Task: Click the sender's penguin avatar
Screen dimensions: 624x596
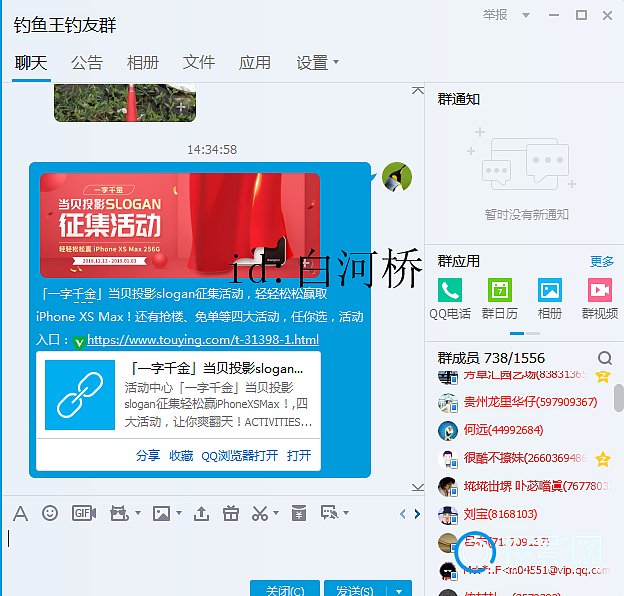Action: click(x=397, y=177)
